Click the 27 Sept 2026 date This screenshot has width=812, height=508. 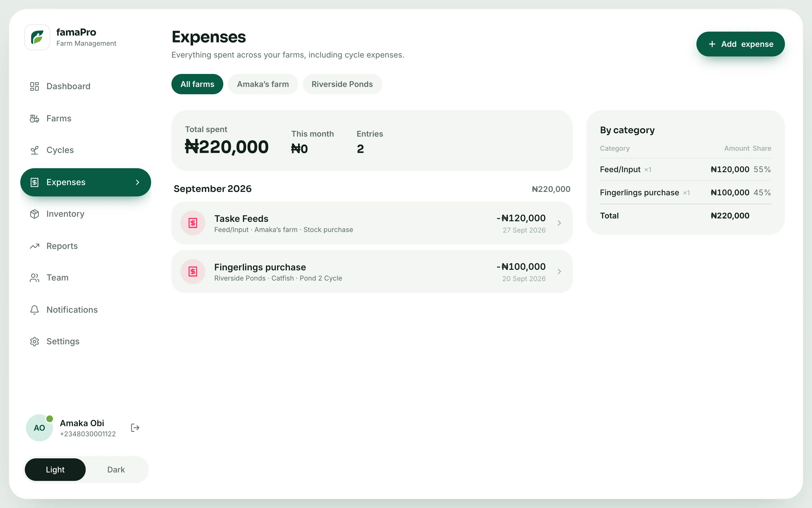pos(524,230)
